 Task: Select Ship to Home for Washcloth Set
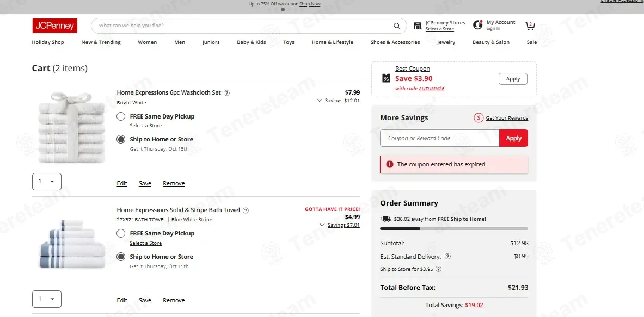click(x=121, y=139)
